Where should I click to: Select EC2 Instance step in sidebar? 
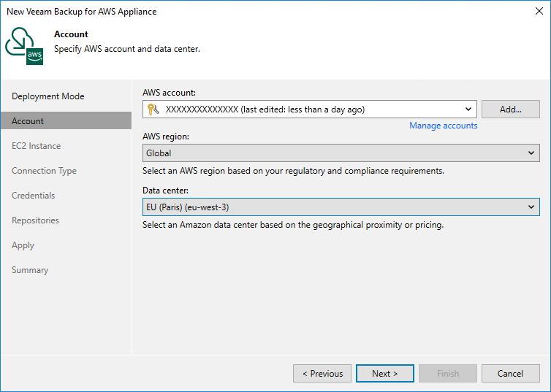point(37,146)
